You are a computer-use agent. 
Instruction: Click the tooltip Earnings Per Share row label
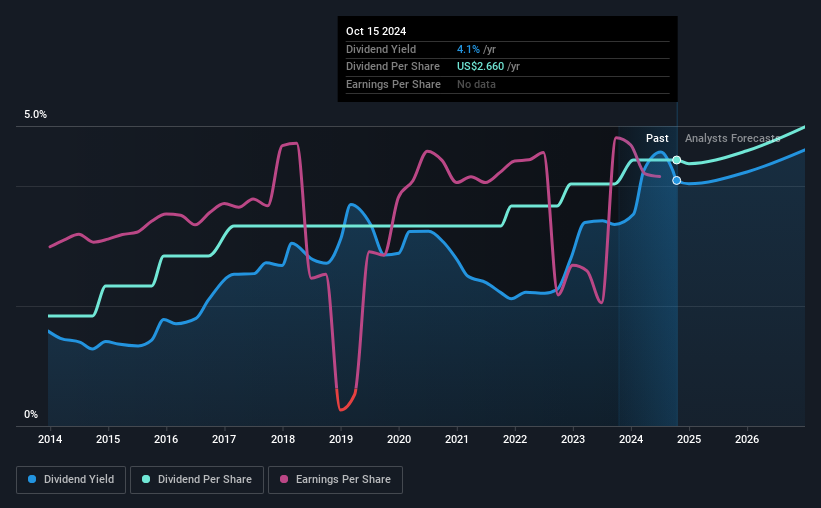[x=393, y=84]
